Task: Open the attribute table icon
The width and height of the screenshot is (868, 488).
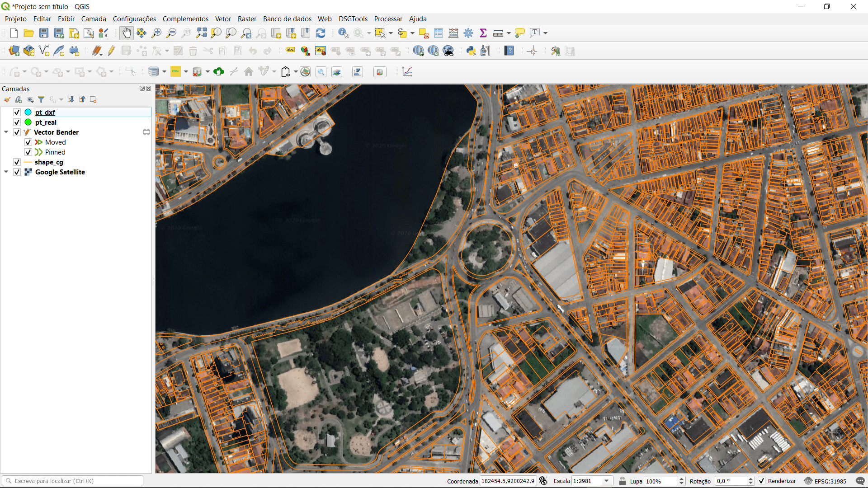Action: pyautogui.click(x=439, y=33)
